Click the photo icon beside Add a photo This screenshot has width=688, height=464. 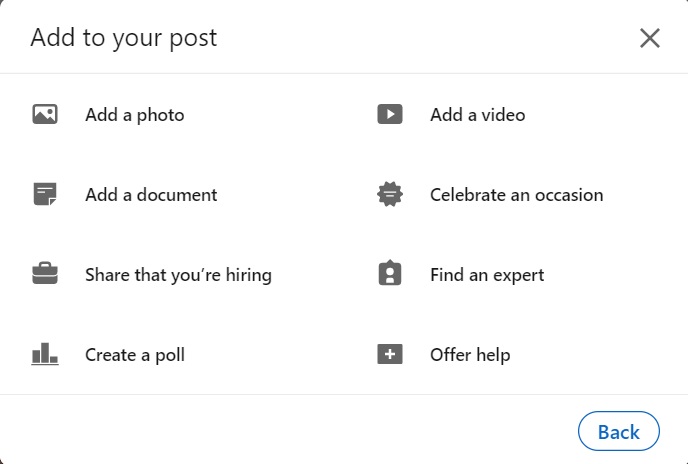[x=45, y=114]
